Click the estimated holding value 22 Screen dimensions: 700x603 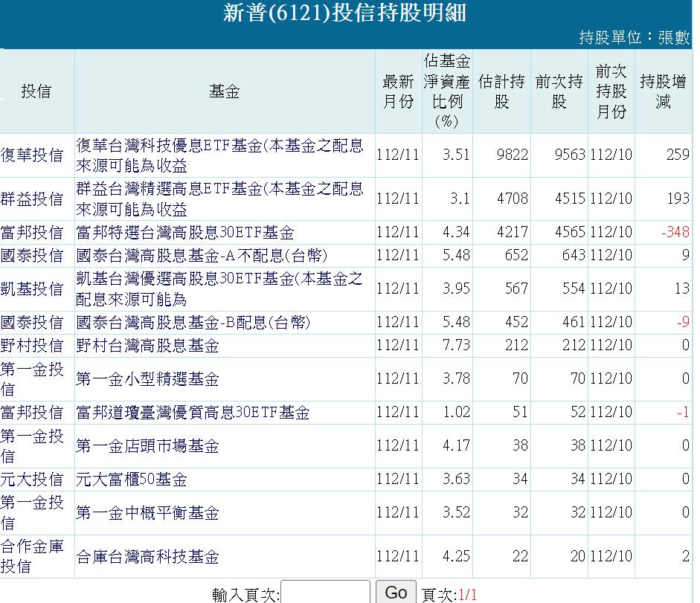point(521,556)
